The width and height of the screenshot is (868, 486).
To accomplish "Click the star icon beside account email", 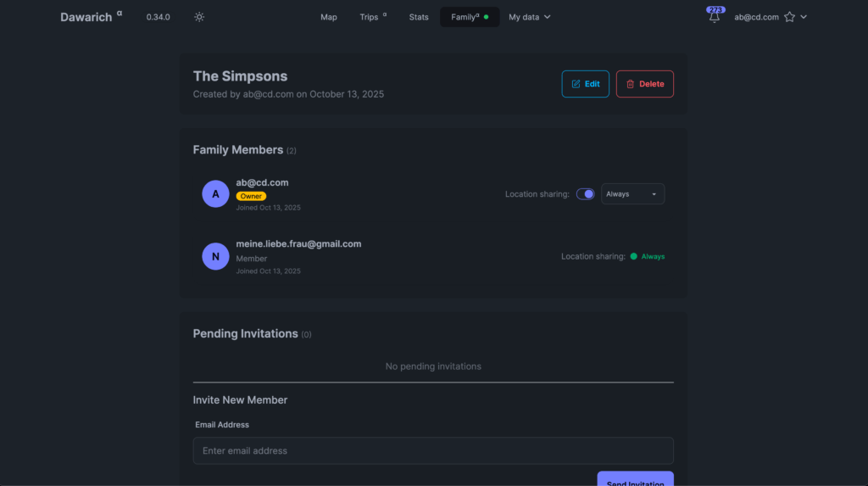I will [x=789, y=17].
